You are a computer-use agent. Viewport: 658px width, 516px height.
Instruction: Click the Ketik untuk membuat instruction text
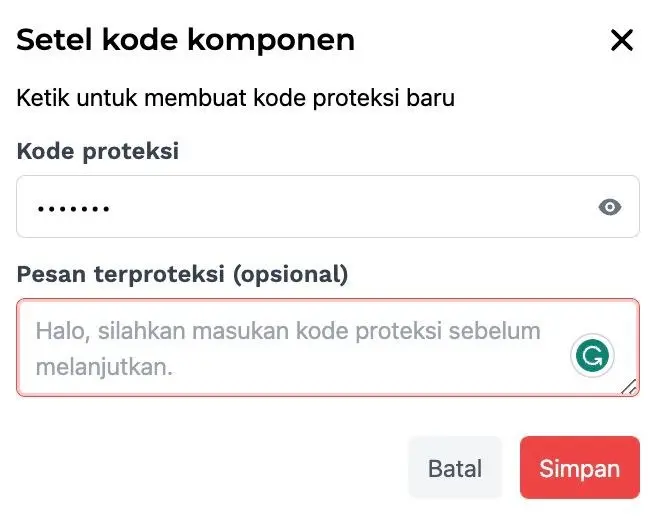tap(236, 99)
